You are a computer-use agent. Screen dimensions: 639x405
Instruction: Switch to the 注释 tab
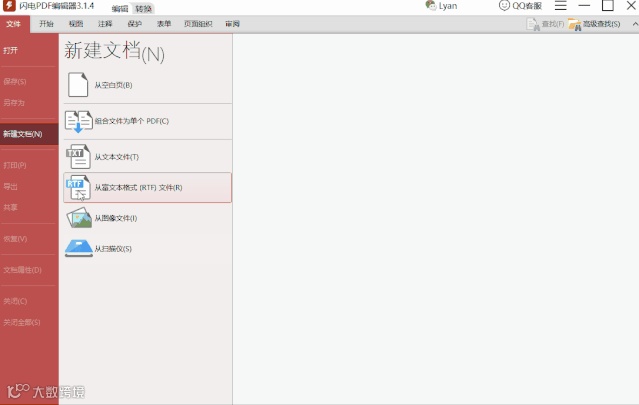pos(105,24)
